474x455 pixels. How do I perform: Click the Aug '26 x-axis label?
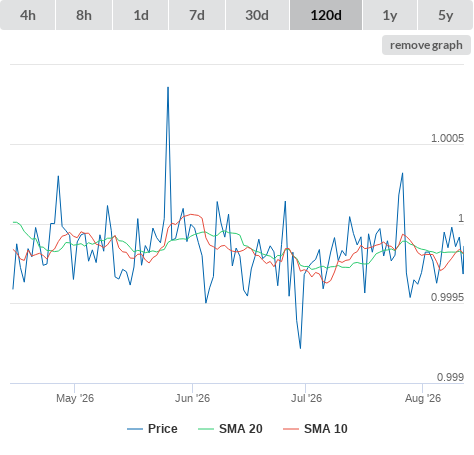click(x=423, y=398)
